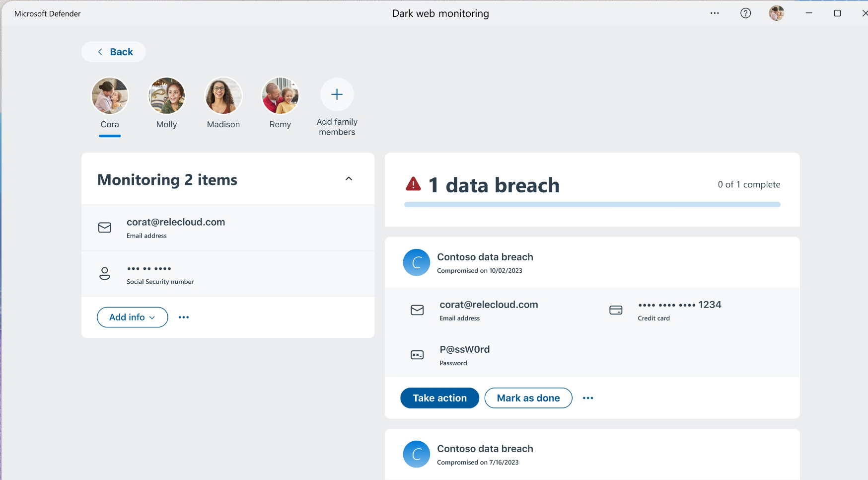Screen dimensions: 868x480
Task: Open the title bar more options ellipsis
Action: 715,13
